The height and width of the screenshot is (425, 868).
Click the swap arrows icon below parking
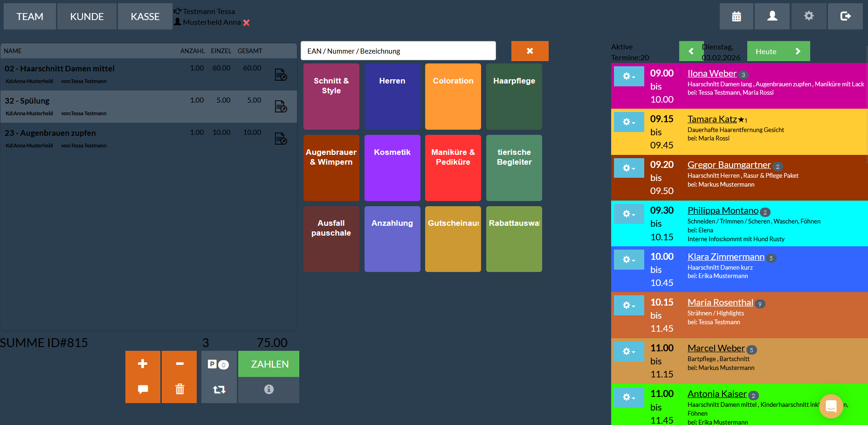pos(219,389)
